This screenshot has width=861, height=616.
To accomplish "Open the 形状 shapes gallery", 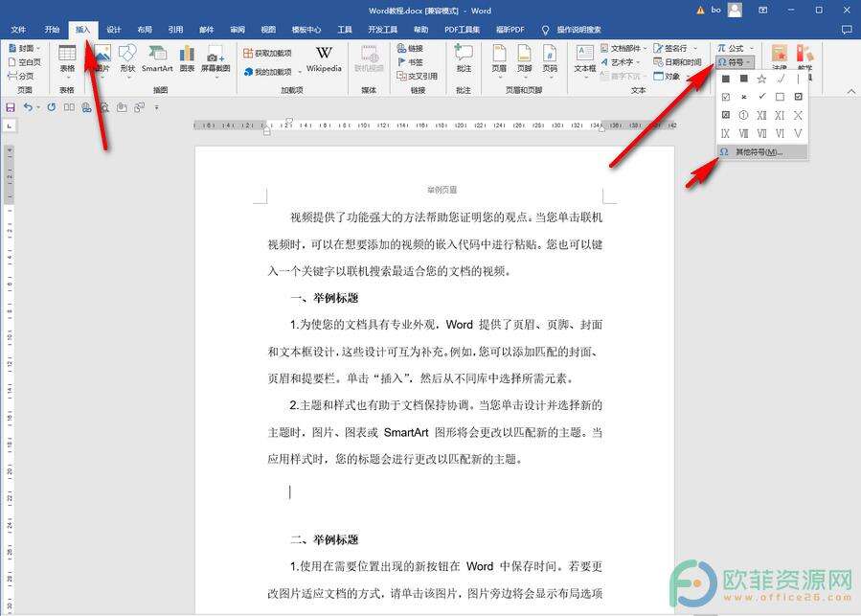I will tap(127, 60).
